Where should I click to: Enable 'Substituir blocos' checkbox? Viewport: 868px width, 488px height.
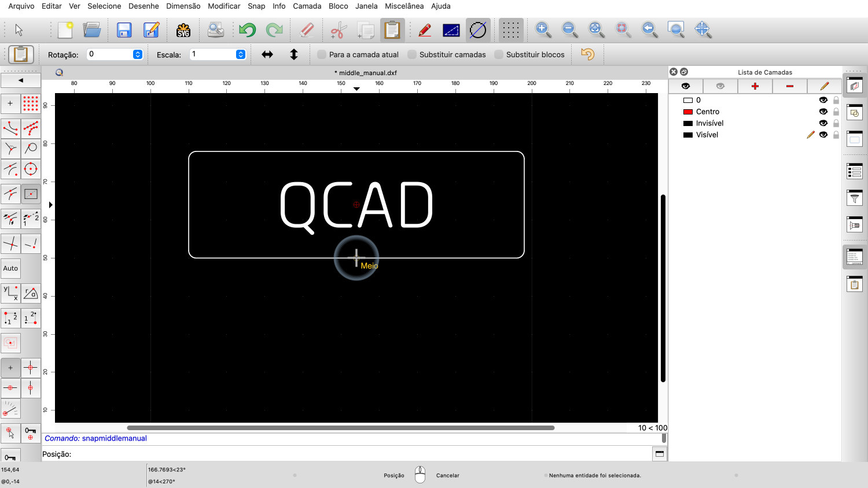point(499,54)
